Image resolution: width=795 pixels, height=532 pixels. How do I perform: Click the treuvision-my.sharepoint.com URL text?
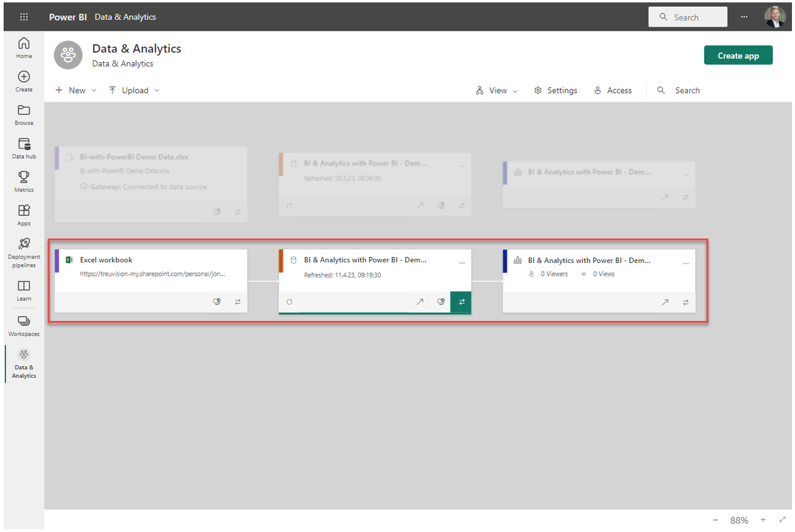pos(152,274)
